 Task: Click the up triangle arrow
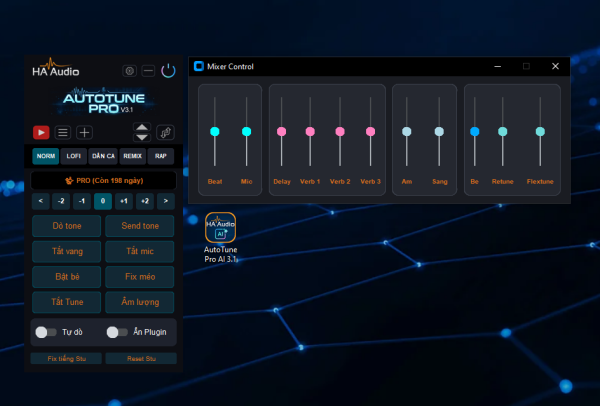(x=142, y=127)
